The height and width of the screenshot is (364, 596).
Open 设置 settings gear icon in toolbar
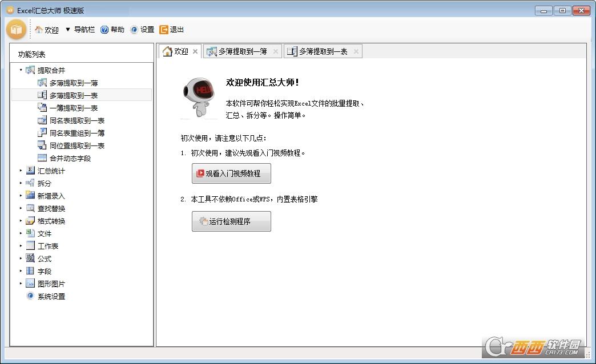point(134,30)
